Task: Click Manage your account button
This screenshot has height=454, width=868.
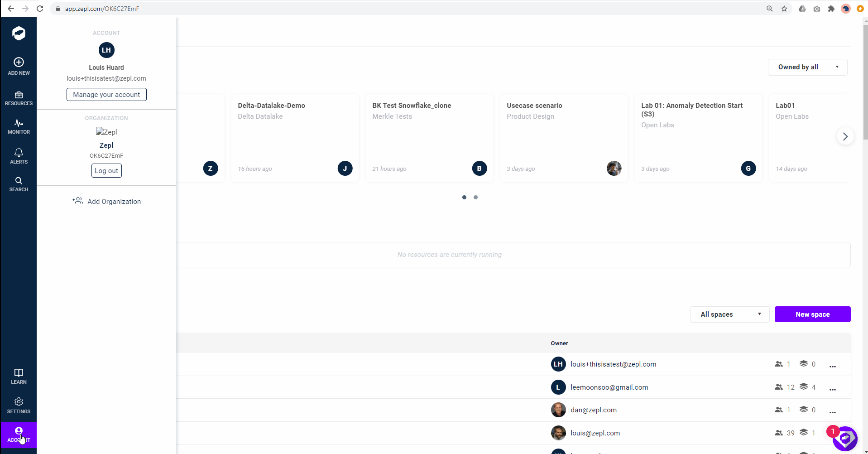Action: pos(106,94)
